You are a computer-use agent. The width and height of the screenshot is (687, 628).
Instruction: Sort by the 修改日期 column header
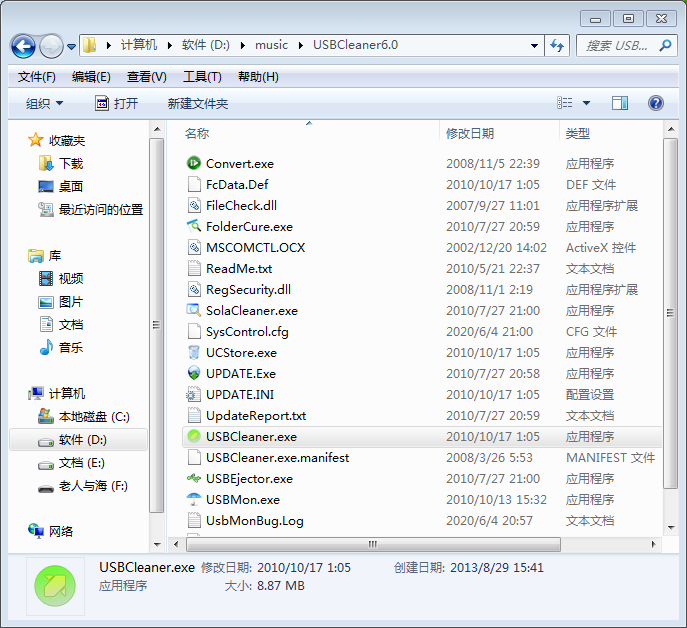470,134
